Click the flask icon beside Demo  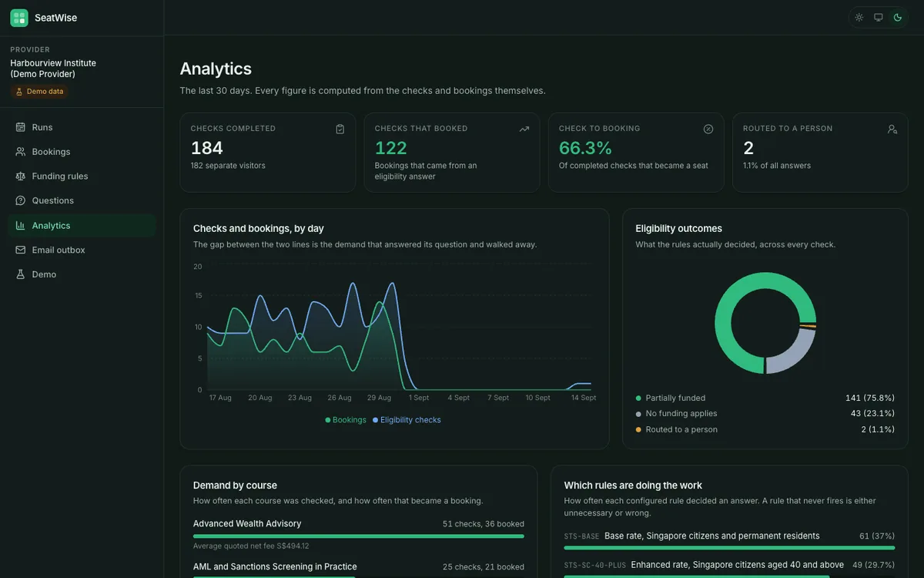pyautogui.click(x=20, y=274)
